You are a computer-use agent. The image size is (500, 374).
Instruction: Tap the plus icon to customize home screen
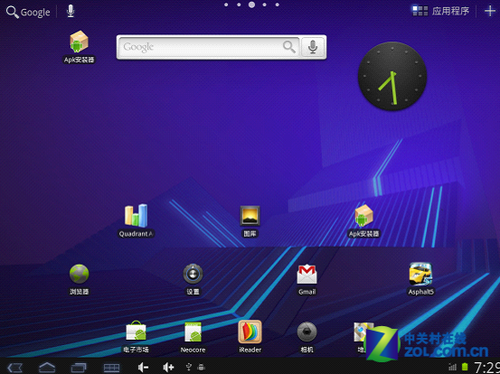[490, 11]
